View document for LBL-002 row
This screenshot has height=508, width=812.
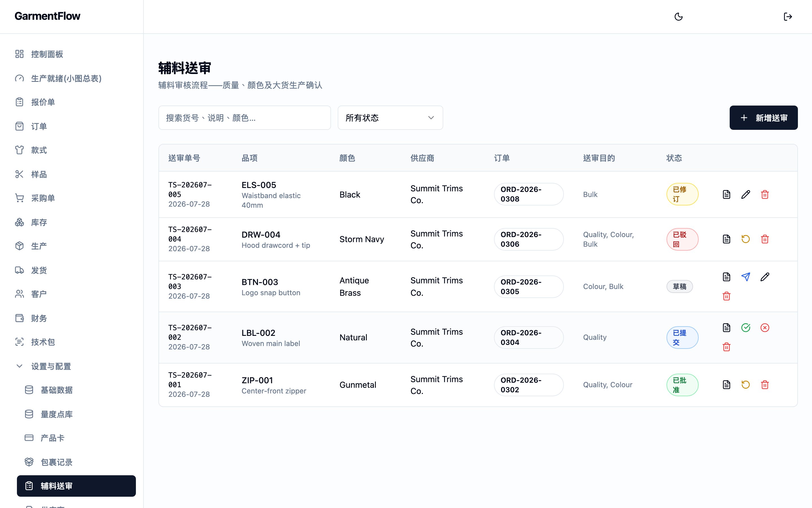coord(727,328)
